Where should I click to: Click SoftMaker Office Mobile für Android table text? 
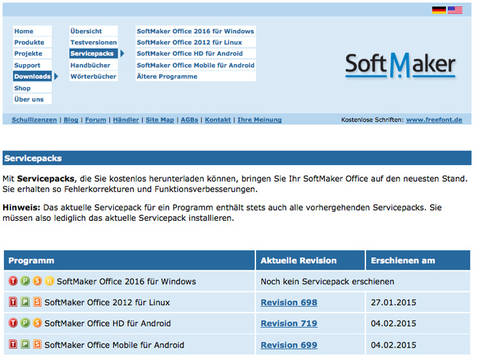point(114,345)
